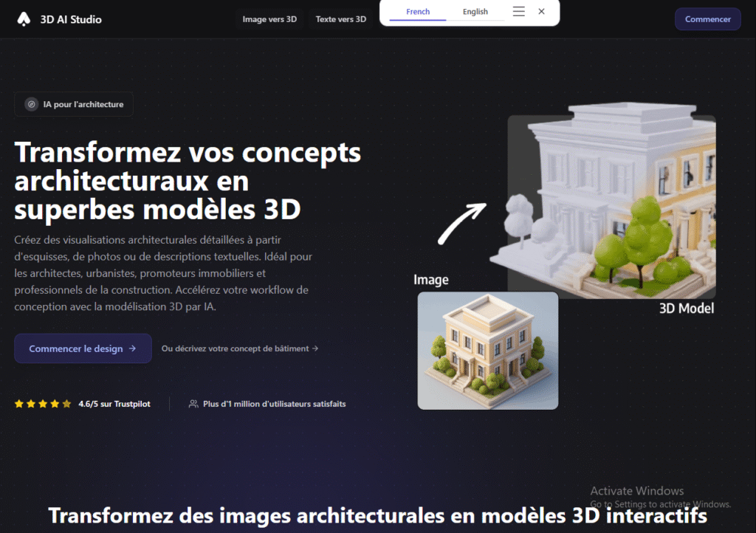Image resolution: width=756 pixels, height=533 pixels.
Task: Click the icon beside IA pour l'architecture
Action: tap(31, 105)
